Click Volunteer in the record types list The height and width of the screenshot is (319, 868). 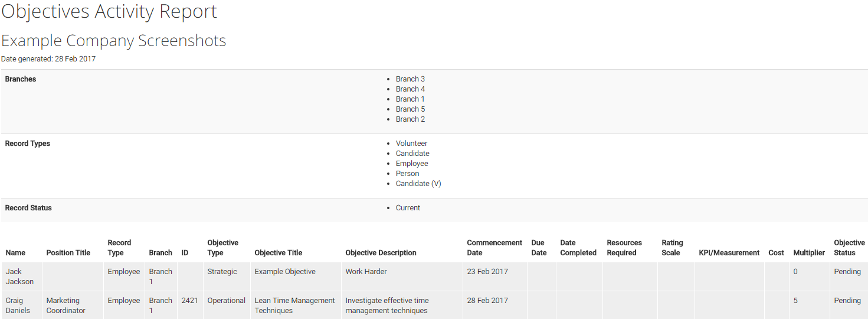click(412, 144)
